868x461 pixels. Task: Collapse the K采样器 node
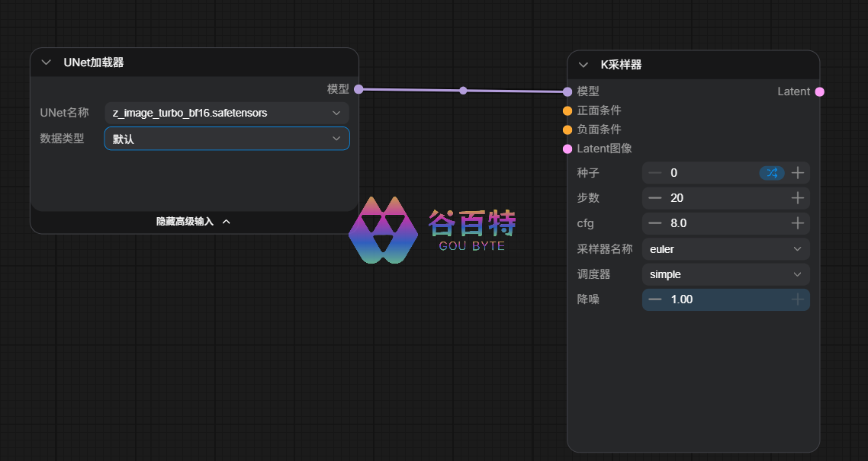click(583, 65)
